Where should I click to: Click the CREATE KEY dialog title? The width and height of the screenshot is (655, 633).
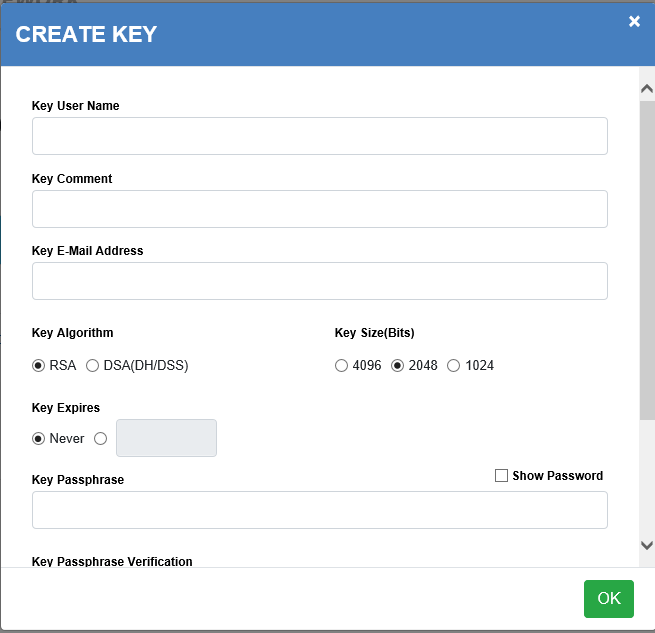click(86, 34)
